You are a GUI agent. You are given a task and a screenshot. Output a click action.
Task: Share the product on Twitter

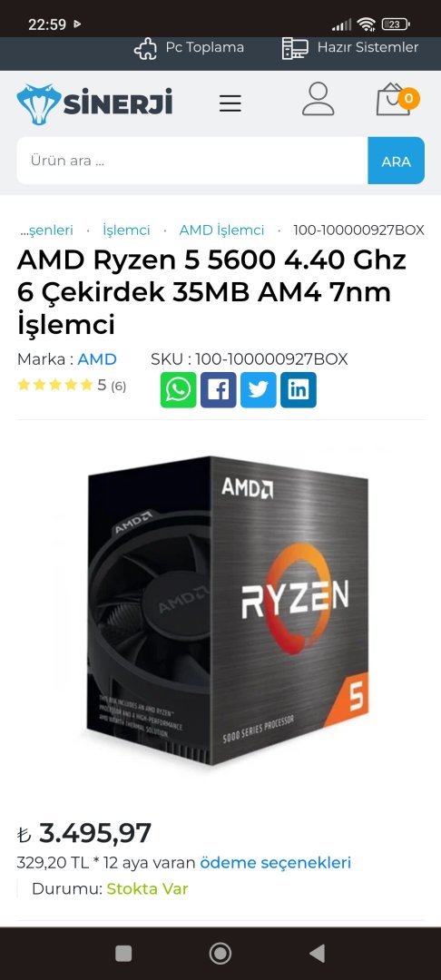[x=258, y=390]
